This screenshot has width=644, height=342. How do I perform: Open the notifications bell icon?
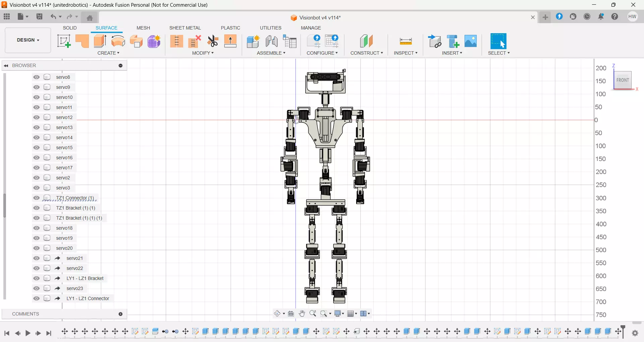(601, 17)
